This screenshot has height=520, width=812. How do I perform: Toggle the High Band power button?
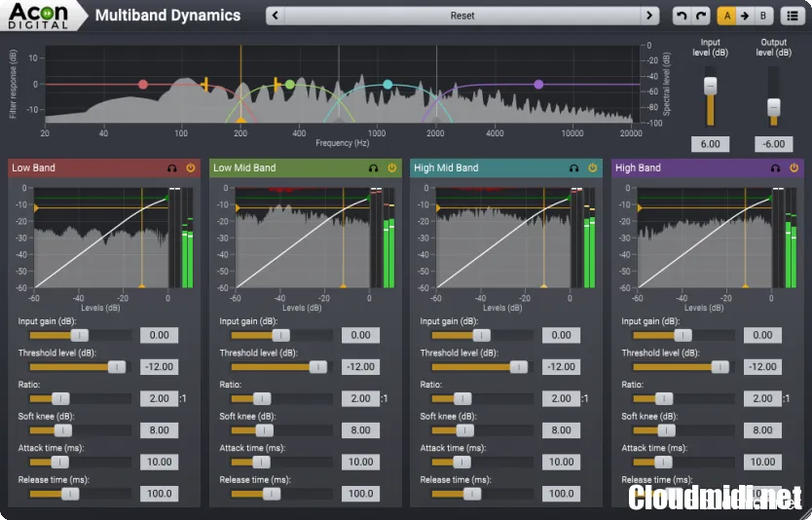pyautogui.click(x=794, y=168)
